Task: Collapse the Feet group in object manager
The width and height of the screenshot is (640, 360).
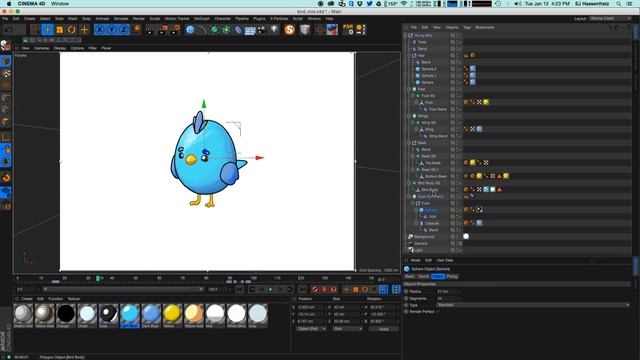Action: pyautogui.click(x=409, y=89)
